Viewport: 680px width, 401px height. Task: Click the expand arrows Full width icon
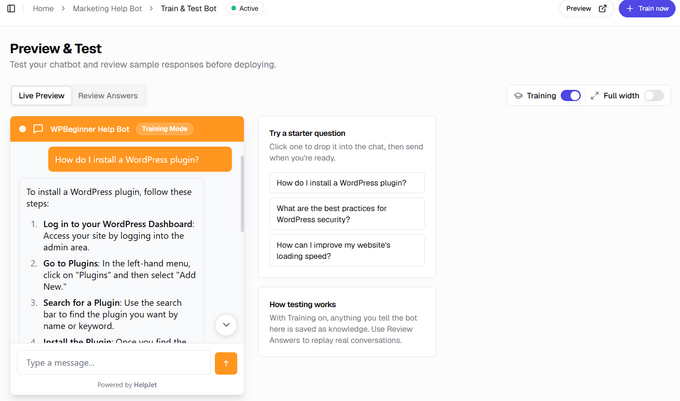595,96
